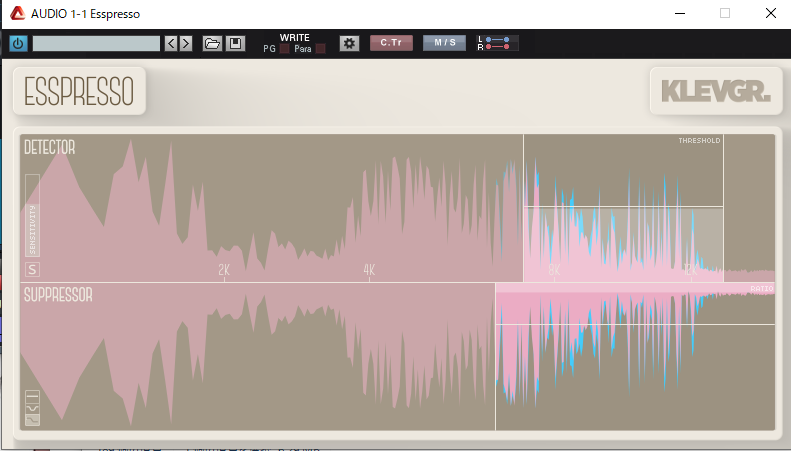Click the Threshold horizontal line handle
This screenshot has width=791, height=451.
[624, 207]
